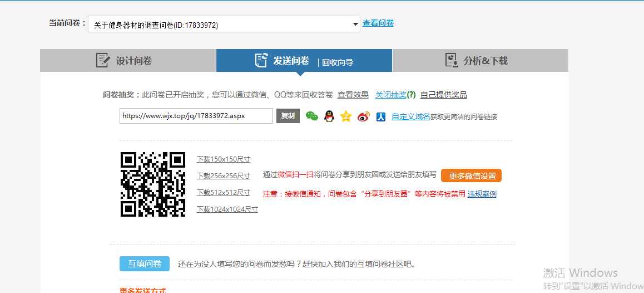Screen dimensions: 644x293
Task: Click 关闭抽奖 link
Action: [x=390, y=95]
